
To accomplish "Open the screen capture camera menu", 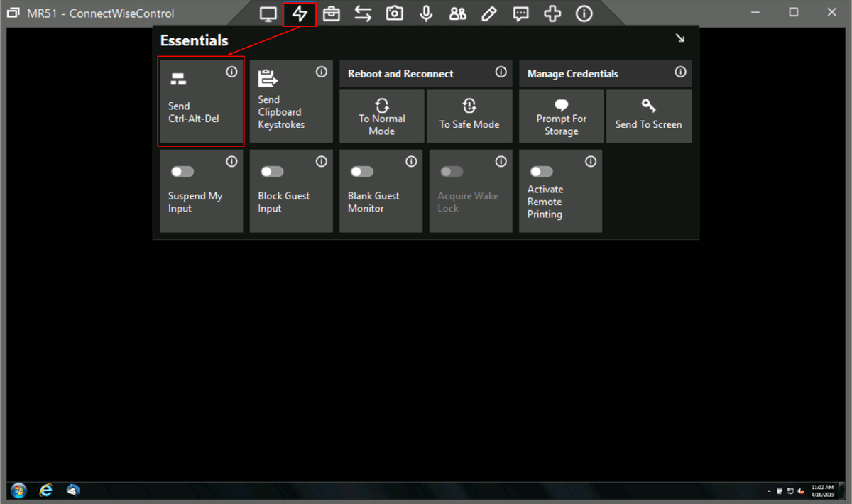I will click(395, 13).
